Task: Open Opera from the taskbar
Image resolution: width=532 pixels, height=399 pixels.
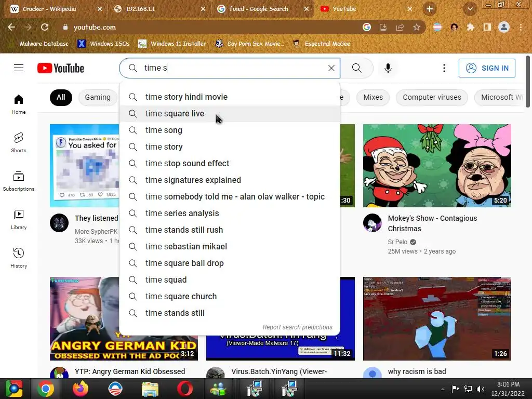Action: point(185,389)
